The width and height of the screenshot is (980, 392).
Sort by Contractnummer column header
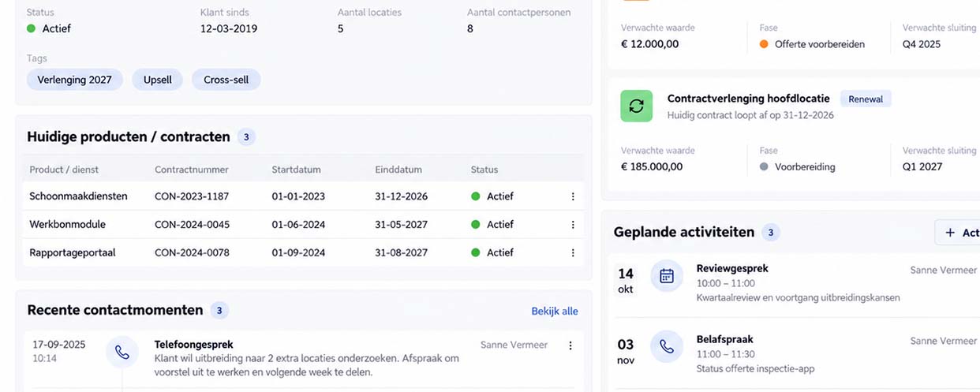coord(192,170)
